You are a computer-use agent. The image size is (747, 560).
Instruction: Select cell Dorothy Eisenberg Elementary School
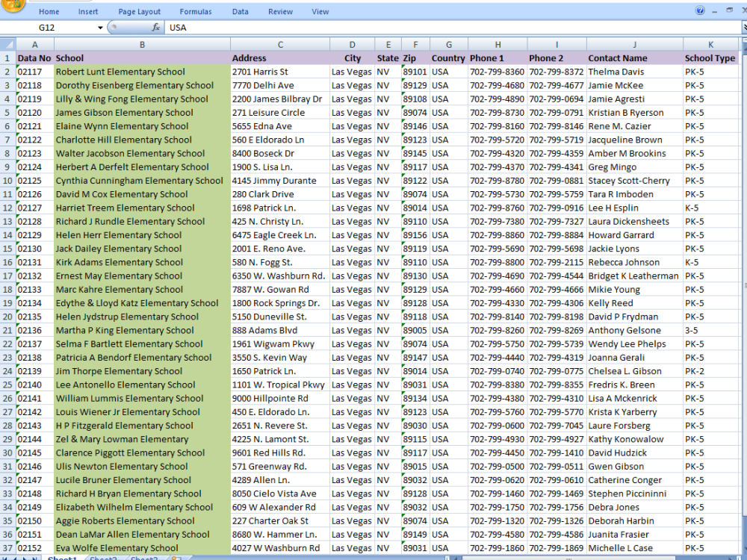tap(142, 86)
